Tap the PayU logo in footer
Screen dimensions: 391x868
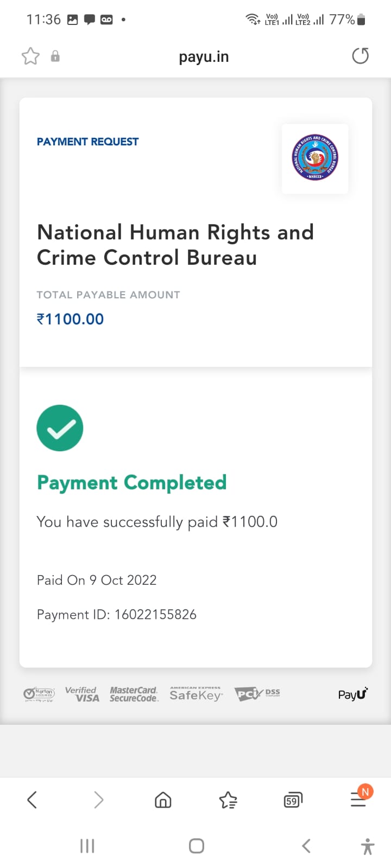pos(353,694)
